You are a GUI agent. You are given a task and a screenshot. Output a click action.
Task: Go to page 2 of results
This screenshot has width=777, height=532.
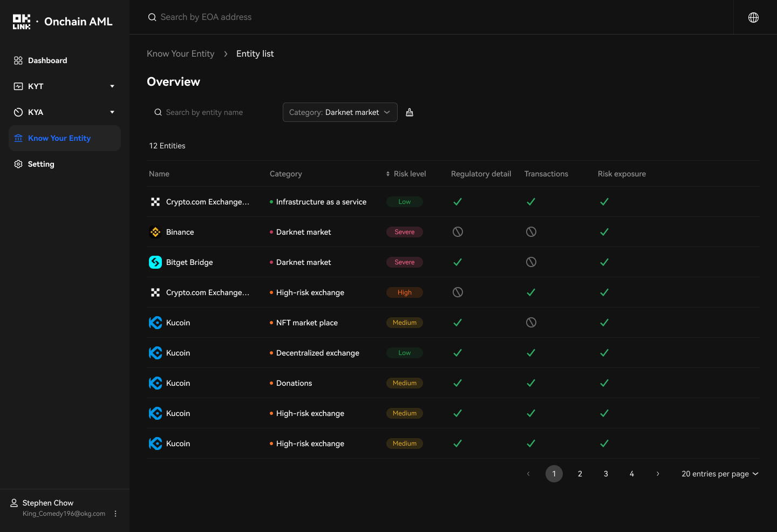580,474
